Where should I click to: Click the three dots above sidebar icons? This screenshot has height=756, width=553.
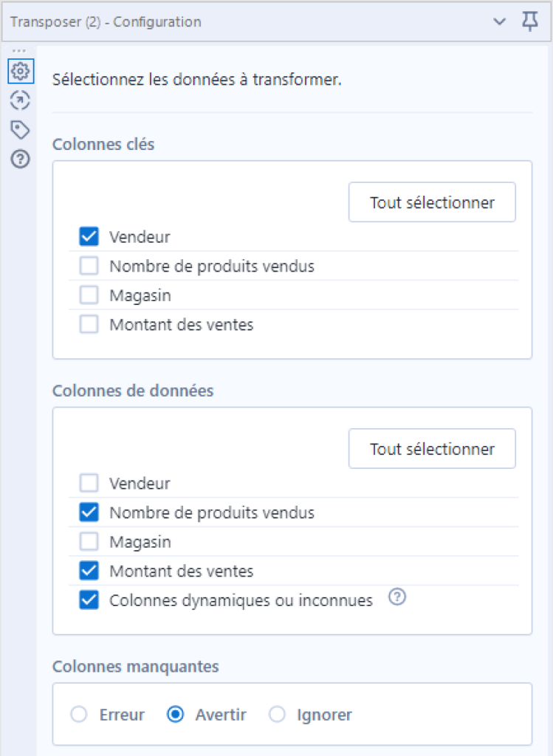[x=19, y=51]
